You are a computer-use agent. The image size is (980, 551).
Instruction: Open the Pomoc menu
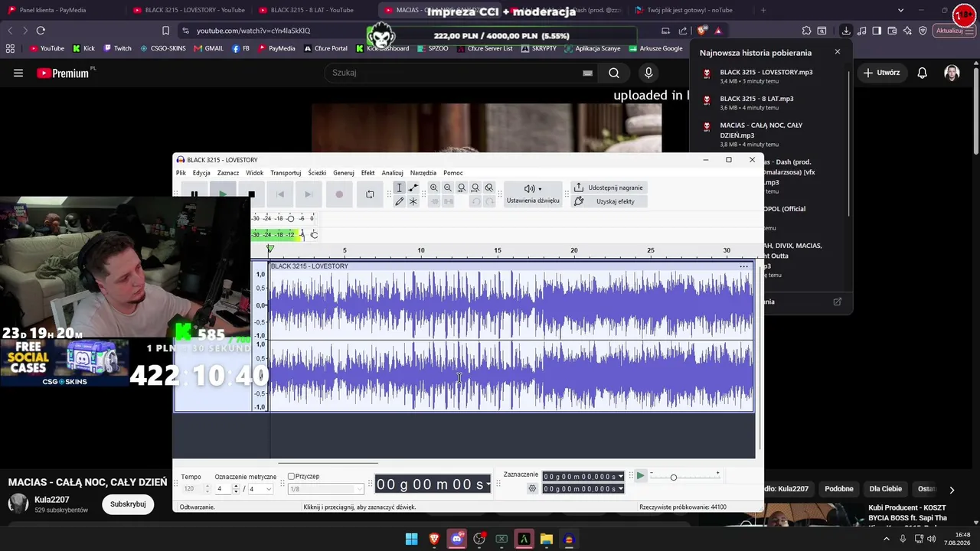[x=453, y=173]
